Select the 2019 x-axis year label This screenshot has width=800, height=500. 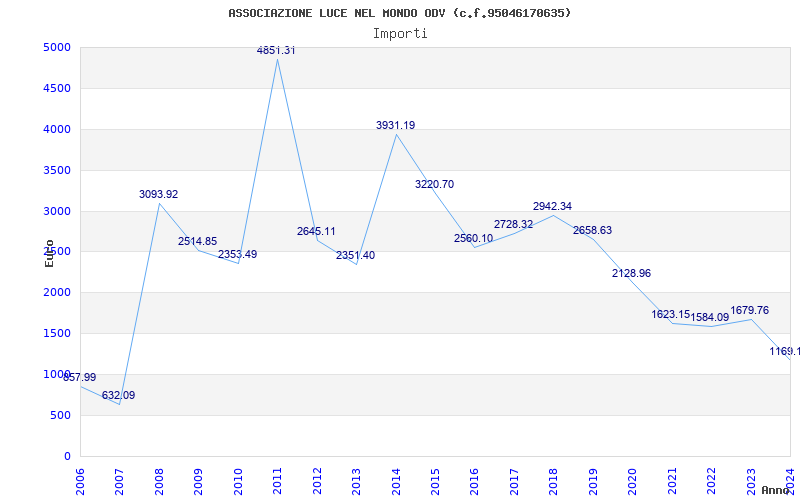[x=593, y=481]
